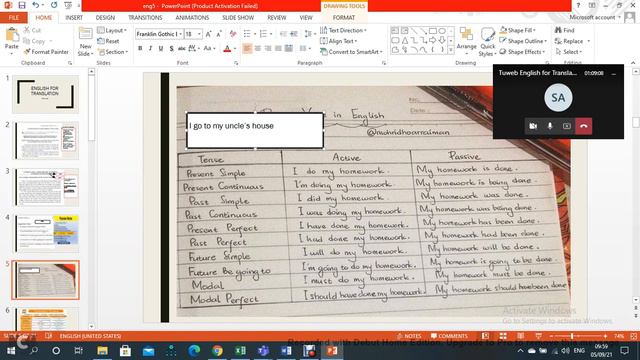Screen dimensions: 640x360
Task: Open Microsoft Teams from the taskbar
Action: tap(263, 350)
